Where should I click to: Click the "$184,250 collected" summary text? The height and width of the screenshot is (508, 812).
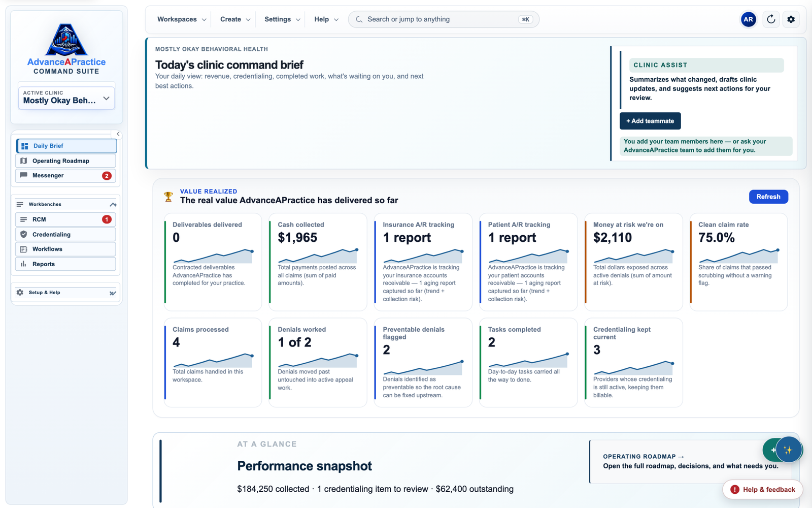point(273,489)
